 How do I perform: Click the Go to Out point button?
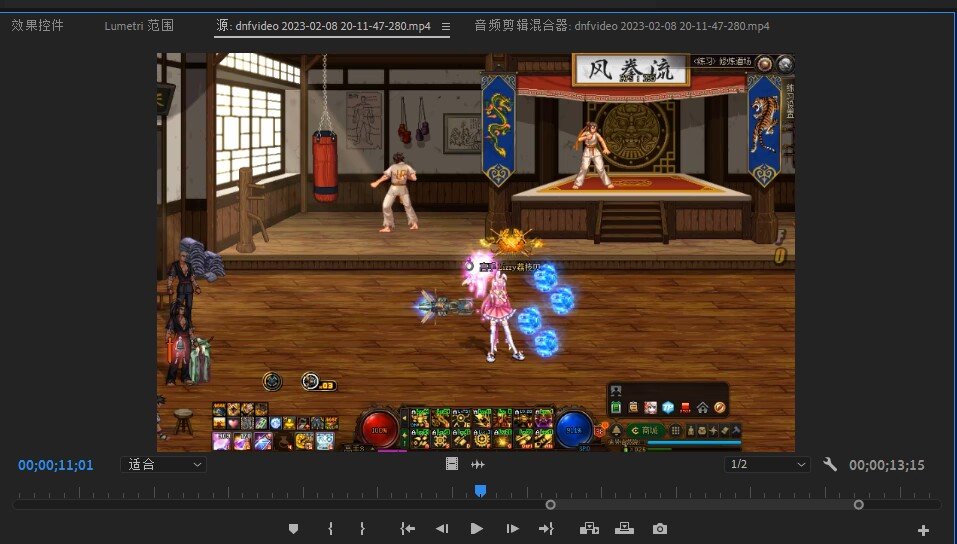(547, 529)
